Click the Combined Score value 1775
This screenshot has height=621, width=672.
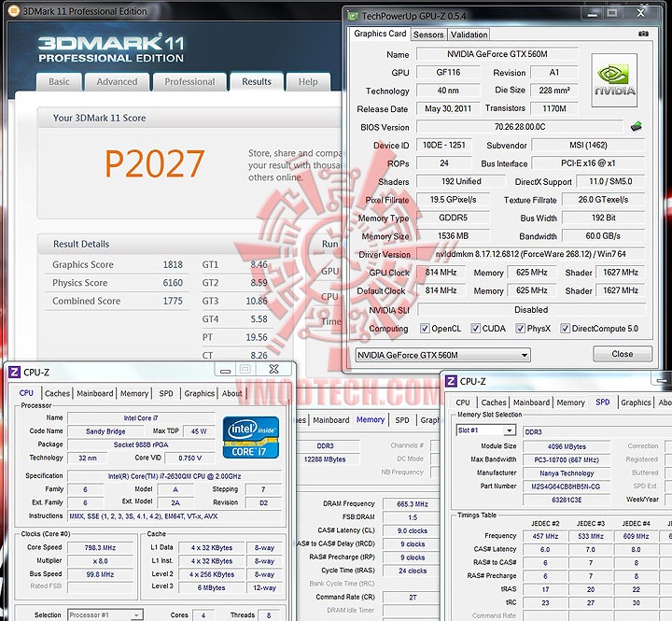[173, 301]
